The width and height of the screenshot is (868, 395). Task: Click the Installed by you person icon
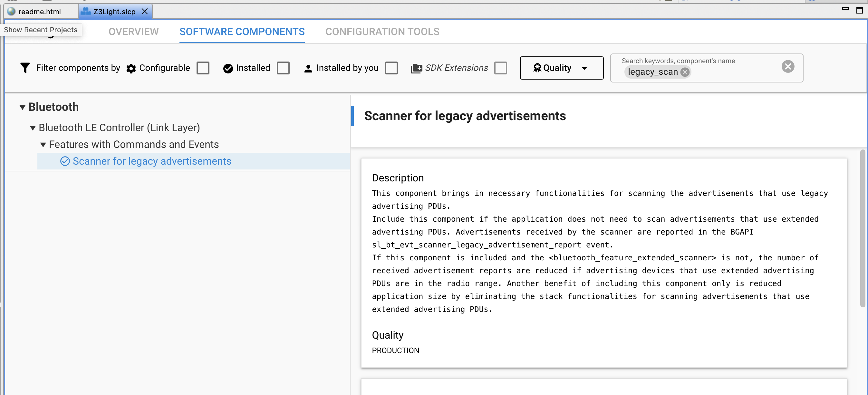(x=308, y=68)
